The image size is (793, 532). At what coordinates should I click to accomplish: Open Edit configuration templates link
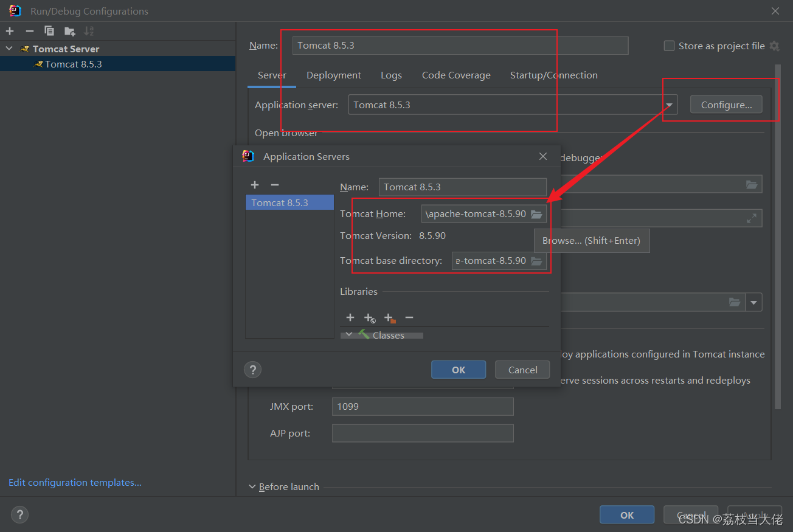[75, 483]
